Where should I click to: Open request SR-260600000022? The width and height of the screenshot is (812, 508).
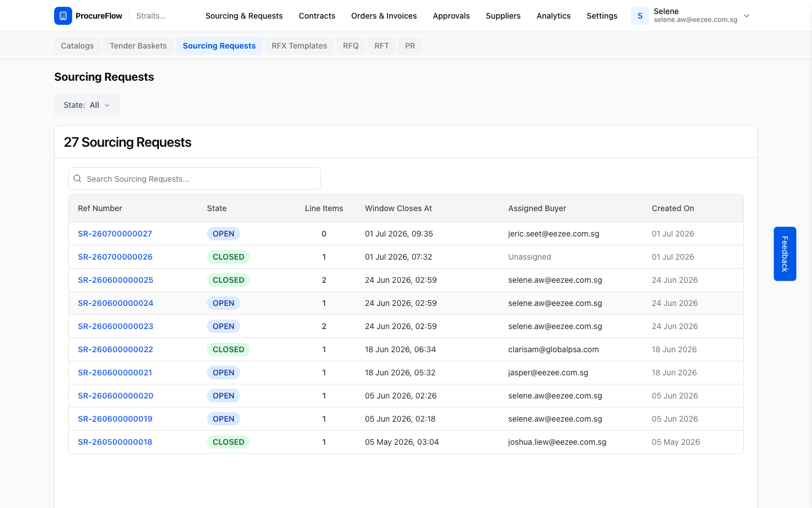pyautogui.click(x=116, y=349)
